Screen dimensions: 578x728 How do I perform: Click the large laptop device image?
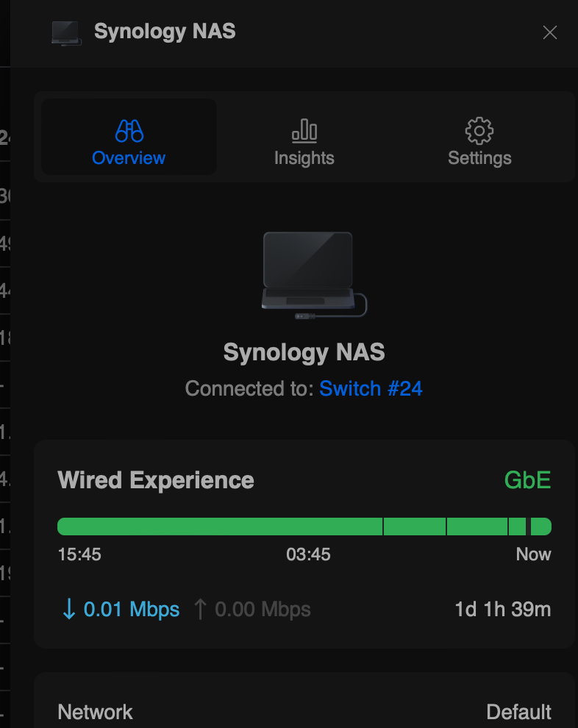pos(309,272)
